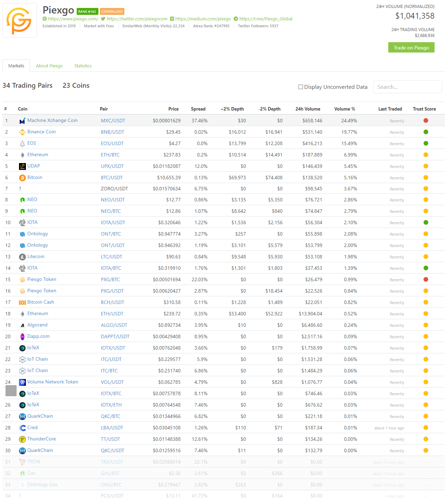This screenshot has height=504, width=447.
Task: Click the RANK #143 green badge
Action: coord(87,12)
